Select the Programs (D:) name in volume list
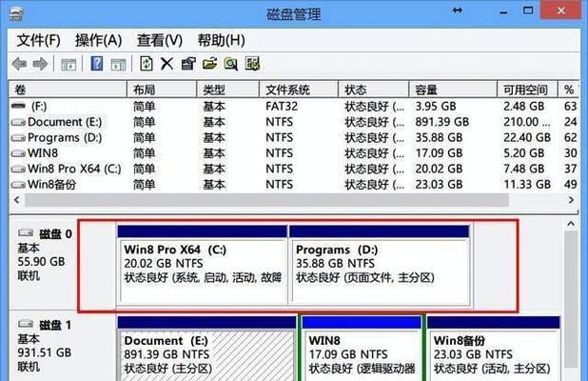The image size is (588, 381). pyautogui.click(x=65, y=138)
